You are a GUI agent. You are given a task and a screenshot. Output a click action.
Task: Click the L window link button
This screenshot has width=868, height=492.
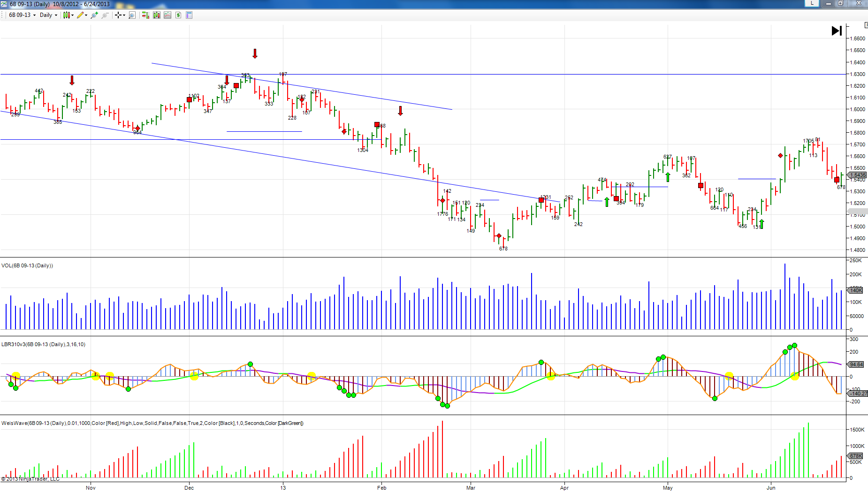pyautogui.click(x=812, y=3)
